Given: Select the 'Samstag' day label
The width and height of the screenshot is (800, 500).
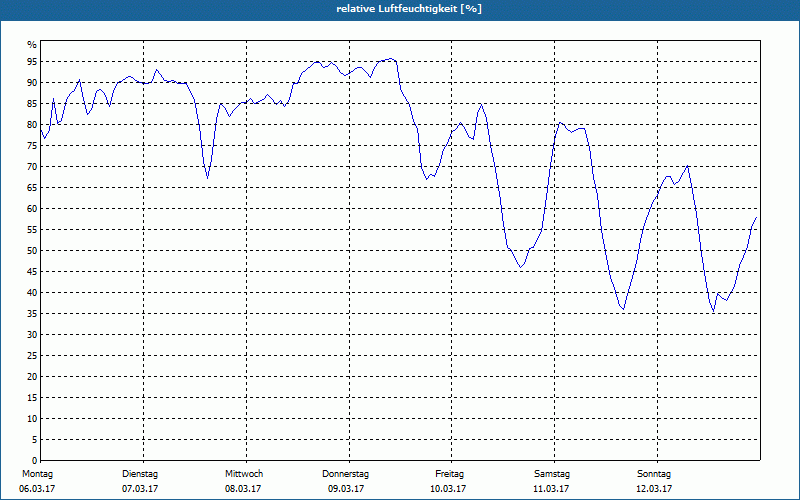Looking at the screenshot, I should coord(552,474).
